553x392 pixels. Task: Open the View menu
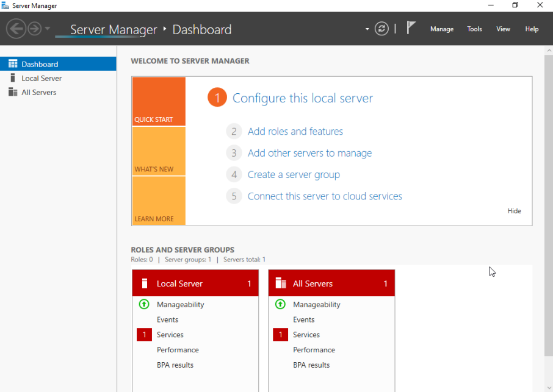[x=503, y=29]
